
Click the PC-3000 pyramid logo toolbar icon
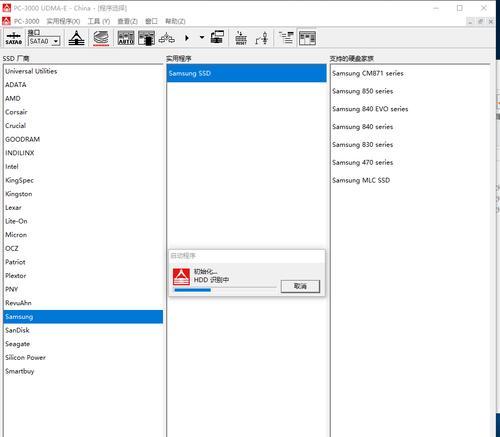point(76,38)
